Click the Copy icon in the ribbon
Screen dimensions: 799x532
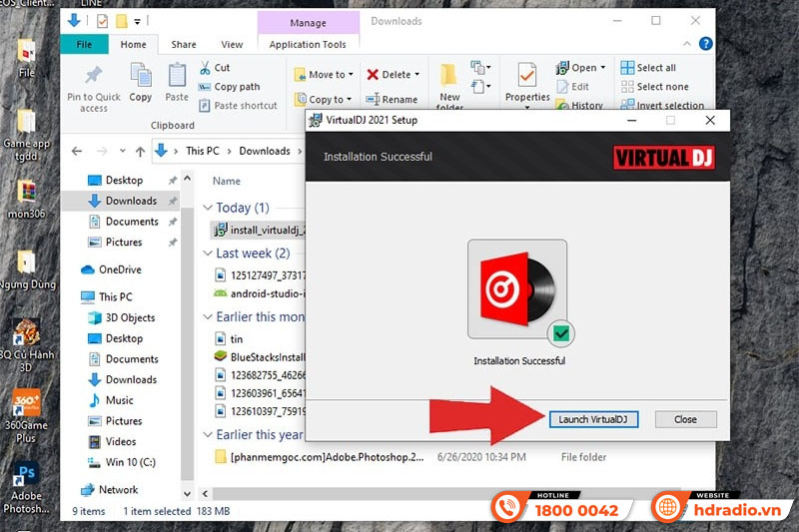click(141, 76)
